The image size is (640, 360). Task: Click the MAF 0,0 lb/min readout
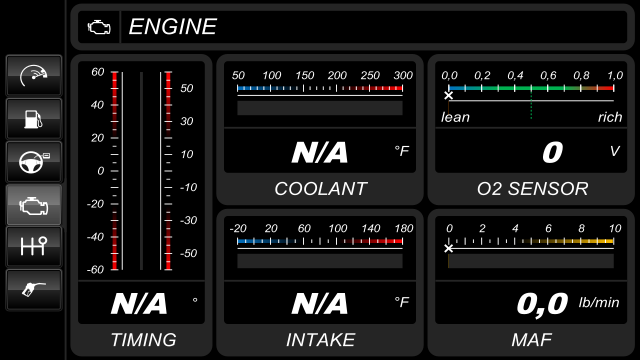point(568,303)
